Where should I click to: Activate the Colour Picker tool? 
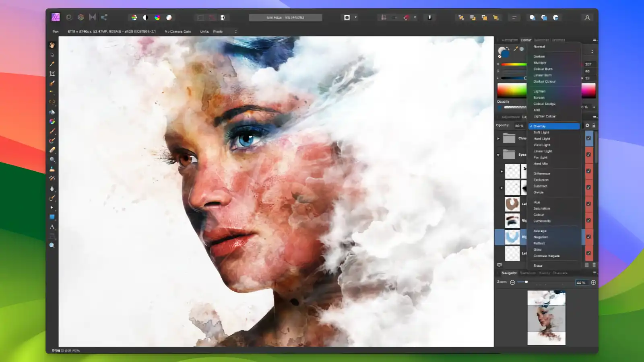tap(52, 64)
